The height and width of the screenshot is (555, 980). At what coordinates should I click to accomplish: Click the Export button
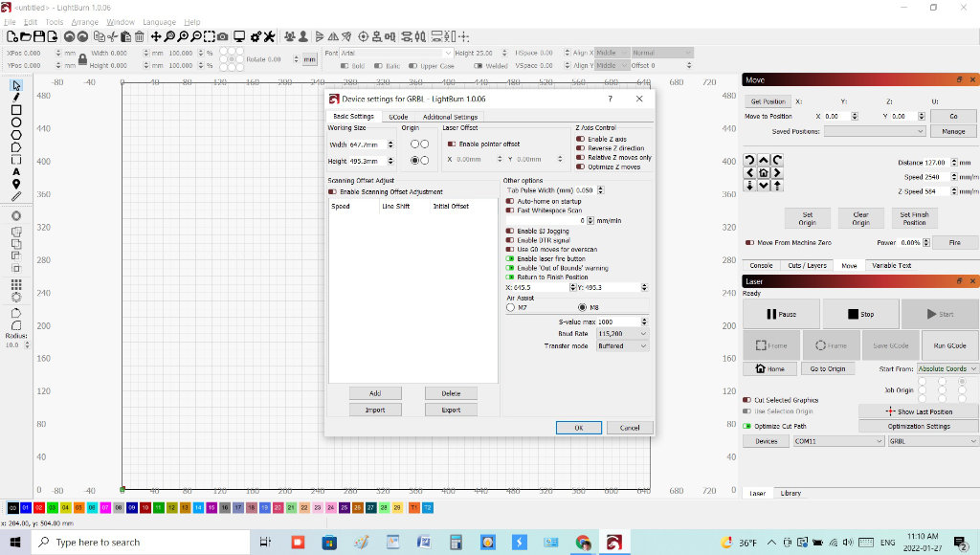(451, 410)
